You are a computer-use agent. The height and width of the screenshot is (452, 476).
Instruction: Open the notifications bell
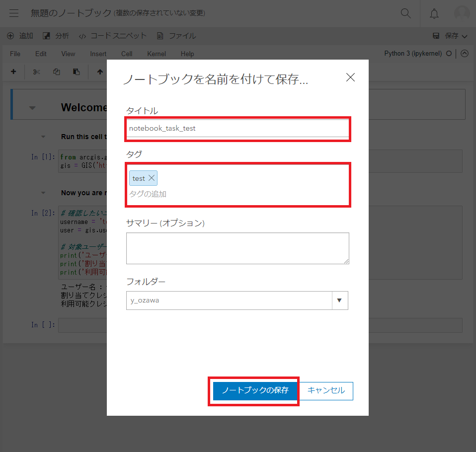(x=434, y=13)
